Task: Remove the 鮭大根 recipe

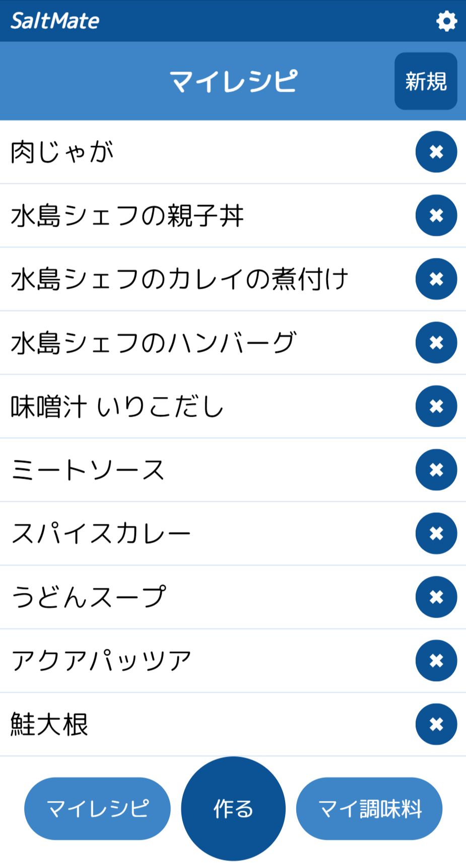Action: click(x=436, y=724)
